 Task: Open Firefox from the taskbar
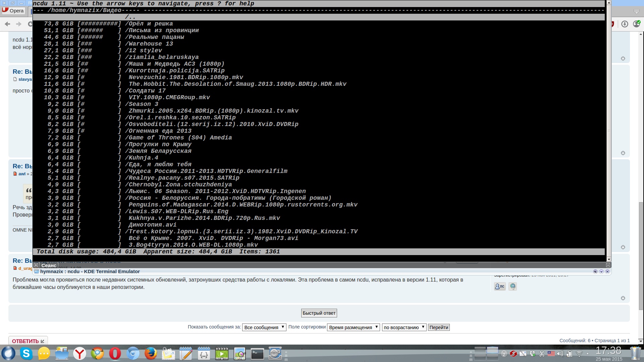click(151, 354)
